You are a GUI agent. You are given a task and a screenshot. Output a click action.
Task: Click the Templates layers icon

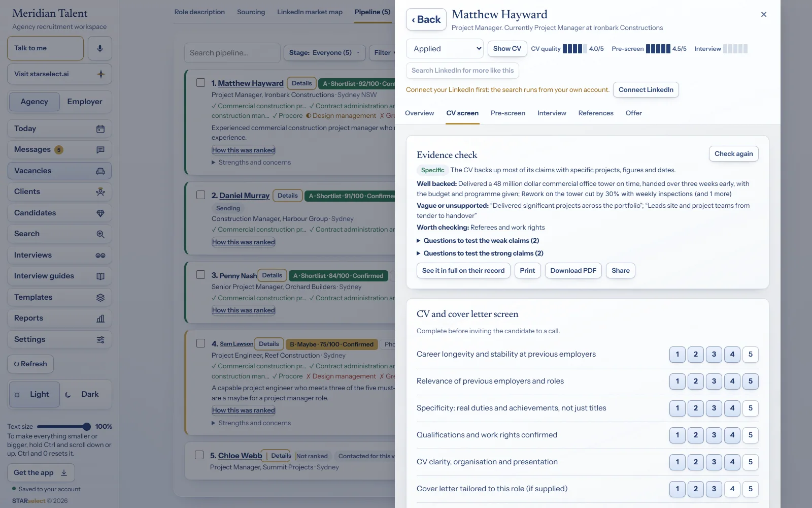coord(100,298)
